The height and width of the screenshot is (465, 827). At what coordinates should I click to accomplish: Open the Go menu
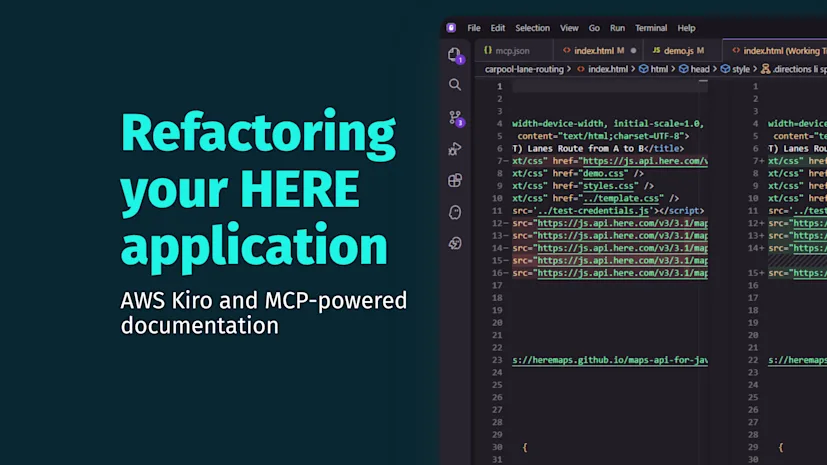[x=594, y=28]
